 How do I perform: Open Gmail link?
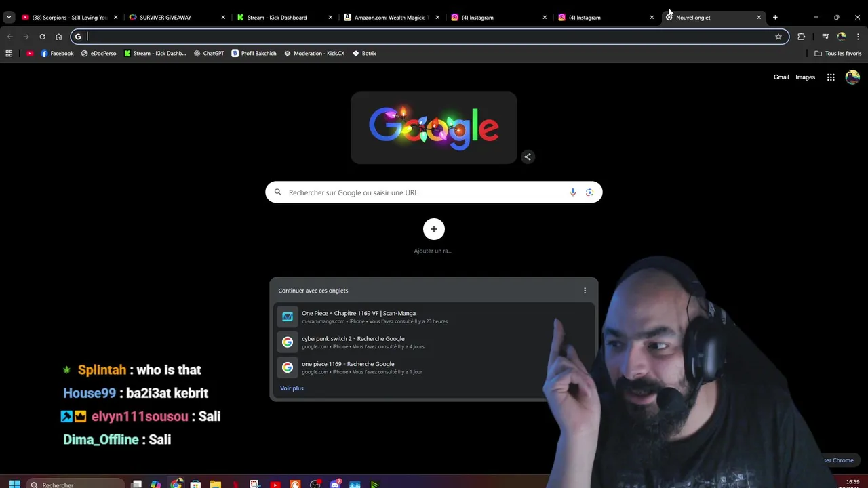click(x=781, y=77)
